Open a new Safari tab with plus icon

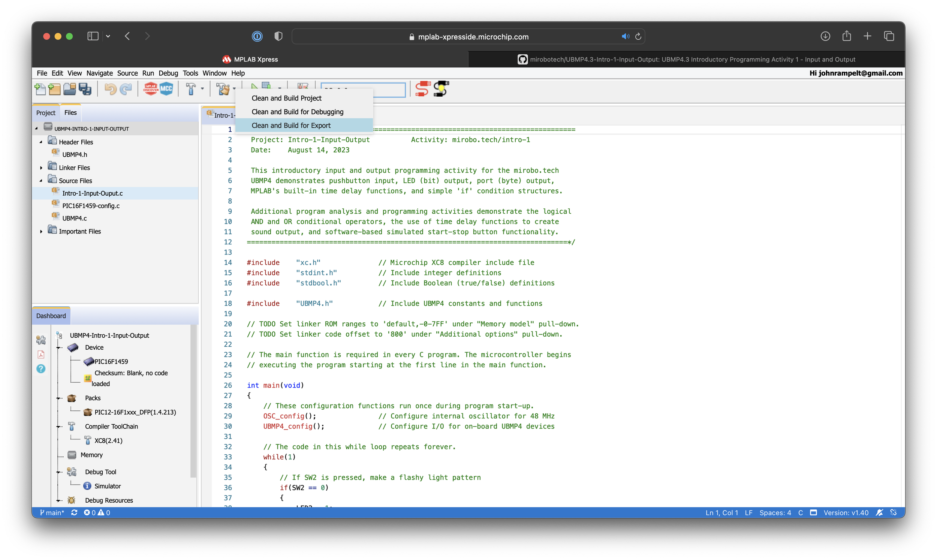867,36
